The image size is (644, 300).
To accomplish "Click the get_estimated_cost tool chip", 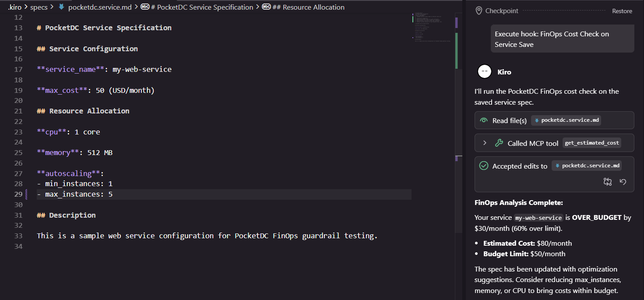I will click(x=591, y=143).
